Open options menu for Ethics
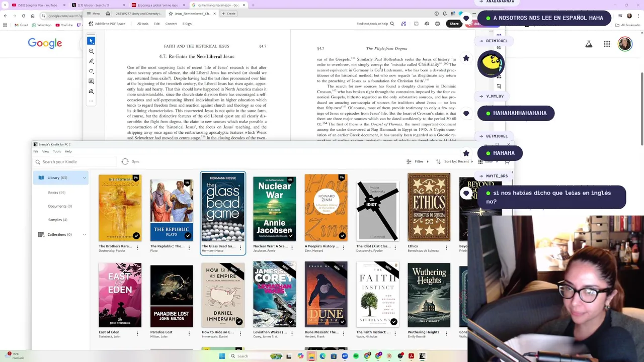 (x=446, y=247)
